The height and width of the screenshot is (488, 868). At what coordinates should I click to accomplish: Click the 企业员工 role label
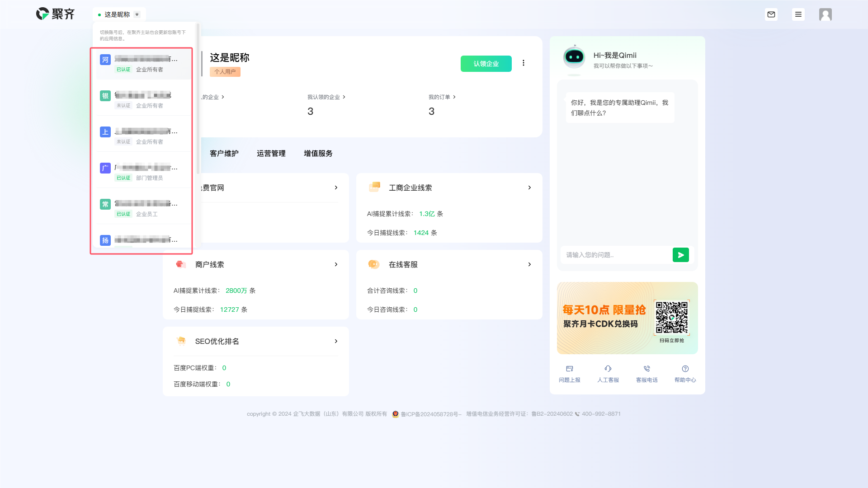click(147, 214)
